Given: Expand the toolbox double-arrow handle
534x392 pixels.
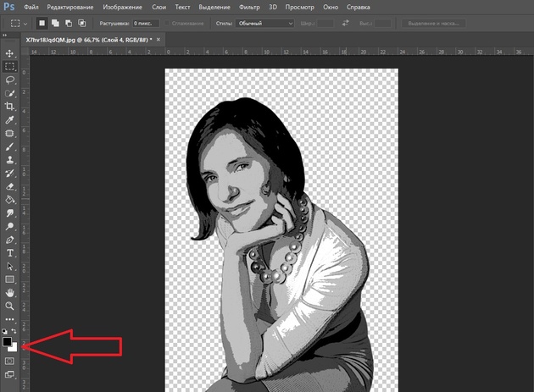Looking at the screenshot, I should (x=4, y=36).
